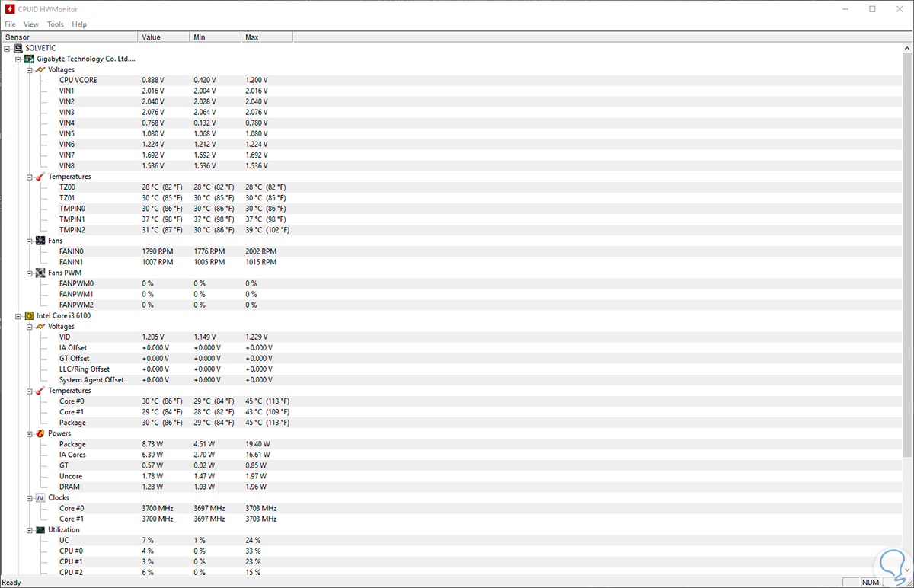This screenshot has height=588, width=914.
Task: Collapse the Fans PWM group
Action: pyautogui.click(x=29, y=273)
